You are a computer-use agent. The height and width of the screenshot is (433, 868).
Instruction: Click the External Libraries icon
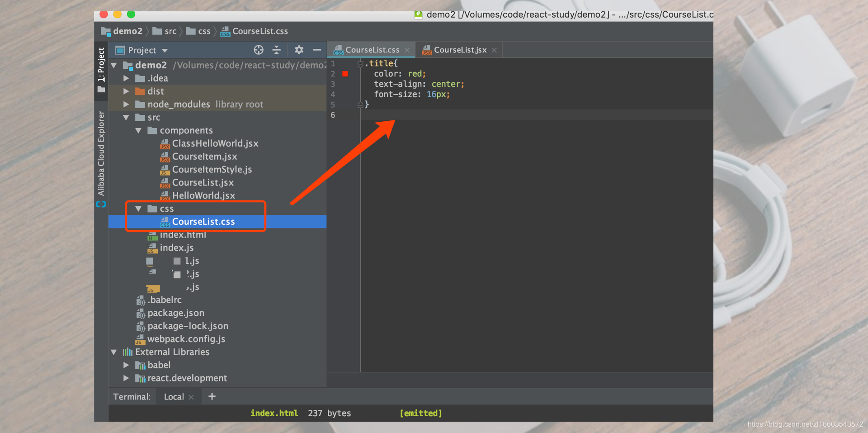127,352
